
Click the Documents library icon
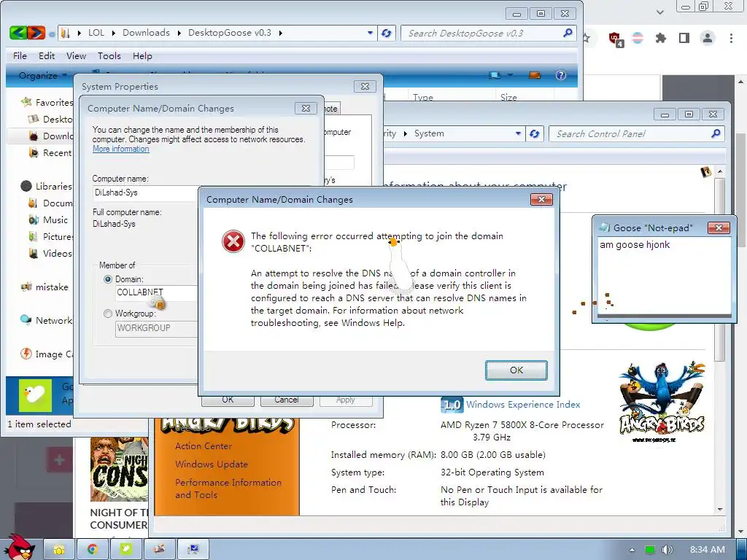pos(34,203)
